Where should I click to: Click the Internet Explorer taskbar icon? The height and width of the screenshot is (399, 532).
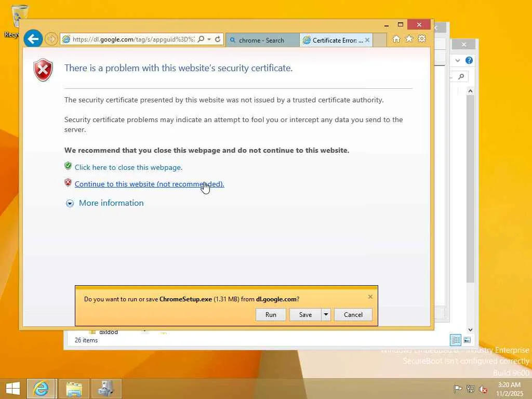[41, 389]
